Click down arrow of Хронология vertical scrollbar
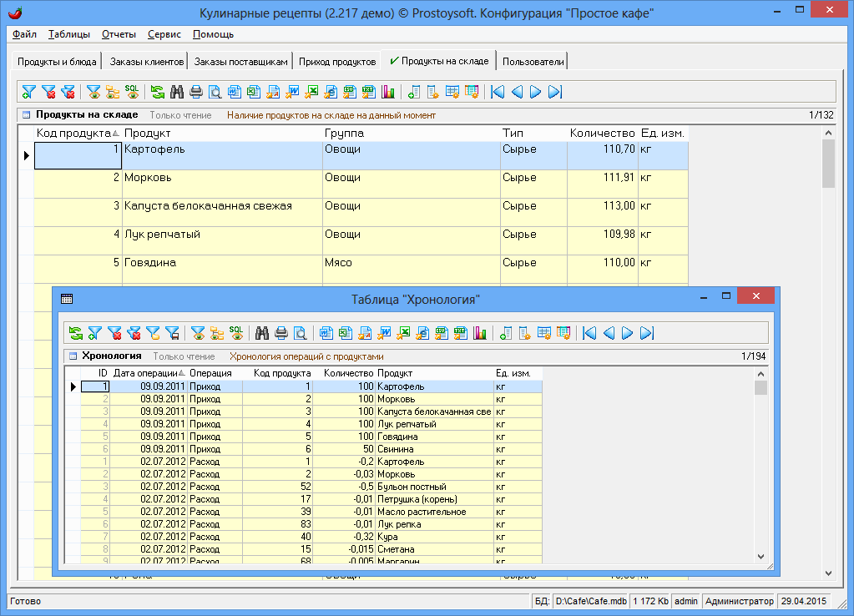Screen dimensions: 854x616 click(761, 557)
